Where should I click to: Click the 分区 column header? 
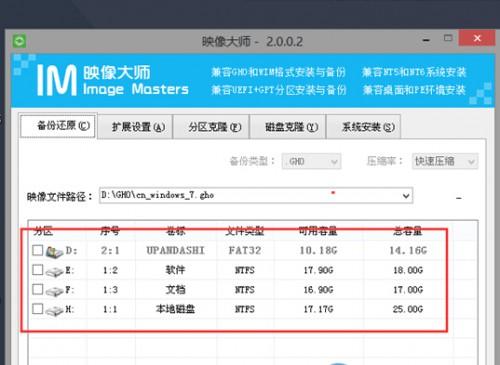tap(43, 231)
